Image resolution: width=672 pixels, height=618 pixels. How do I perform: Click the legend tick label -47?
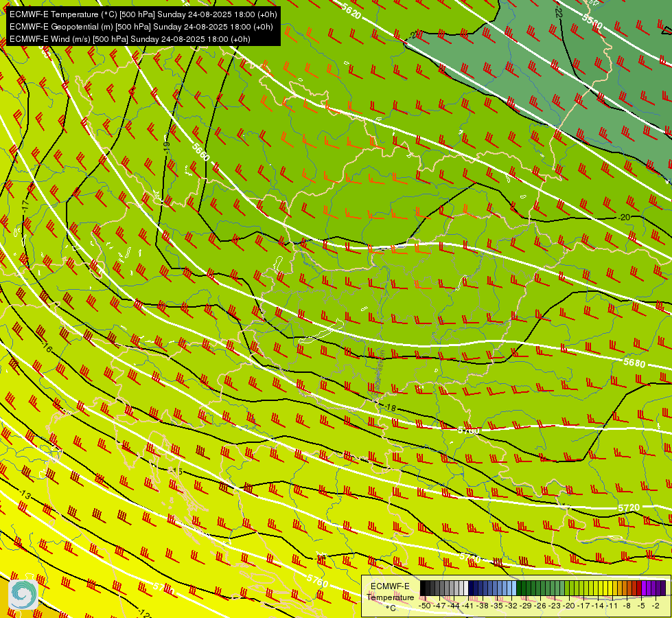tap(441, 606)
